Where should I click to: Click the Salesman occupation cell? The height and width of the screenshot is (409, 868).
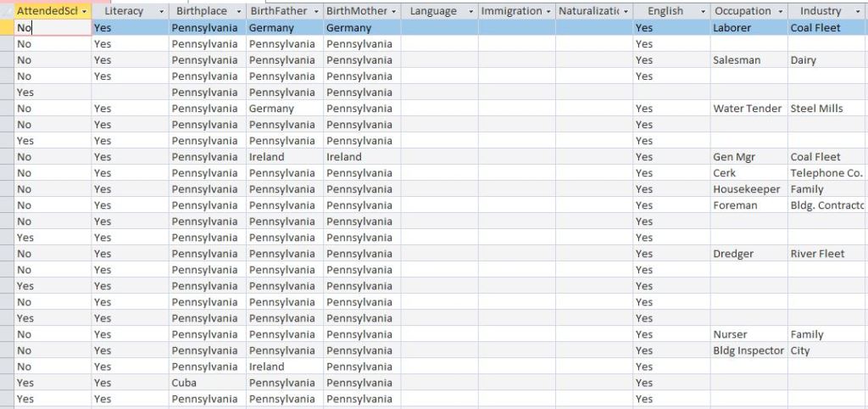737,60
